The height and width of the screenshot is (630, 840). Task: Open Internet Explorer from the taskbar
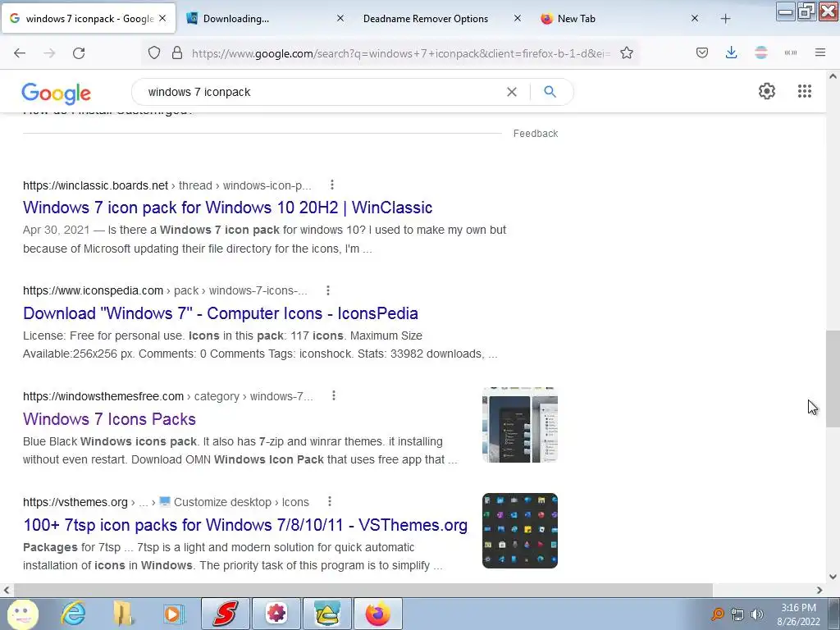point(73,614)
